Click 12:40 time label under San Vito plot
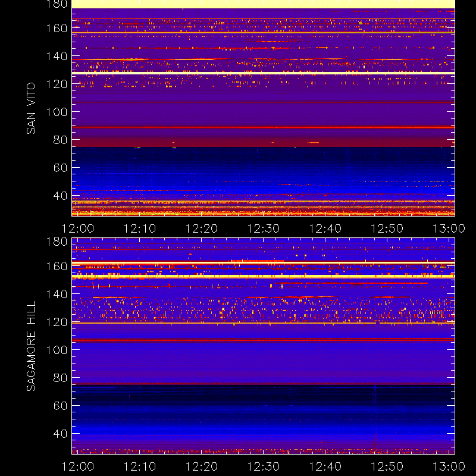Image resolution: width=476 pixels, height=476 pixels. (x=325, y=228)
